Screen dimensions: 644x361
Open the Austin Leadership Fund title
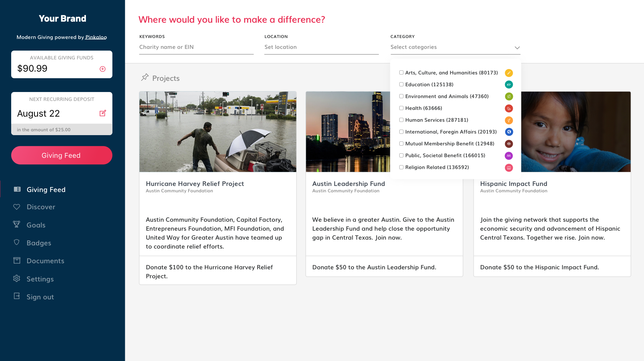tap(349, 184)
